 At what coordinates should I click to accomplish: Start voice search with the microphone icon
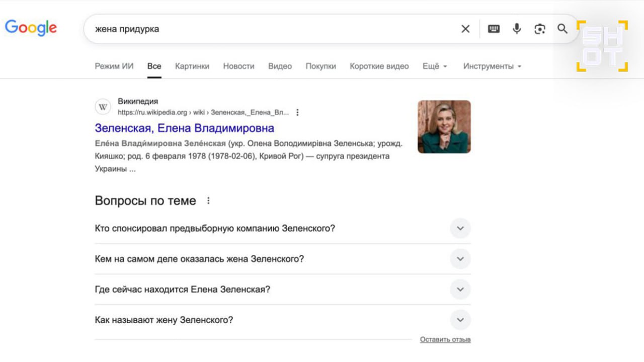click(517, 29)
